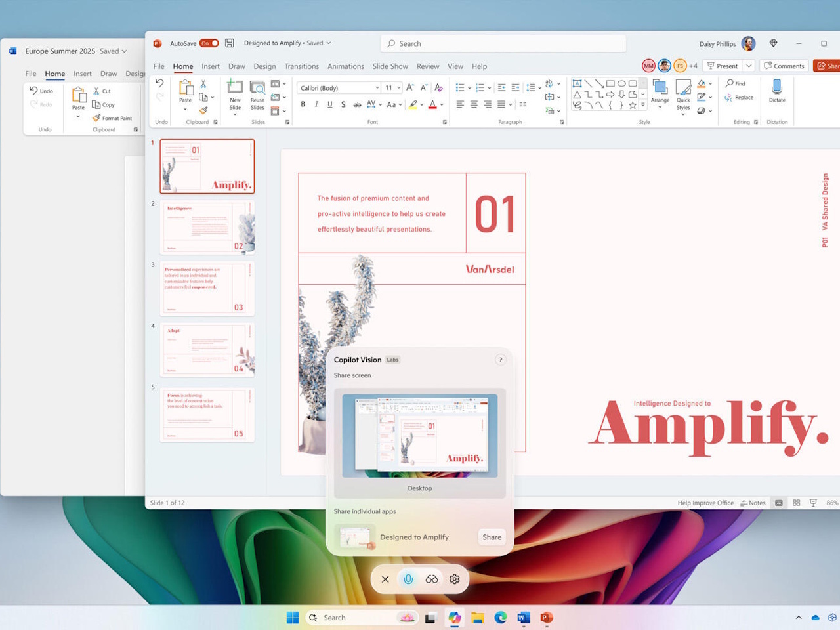Expand Quick Styles gallery

tap(683, 114)
